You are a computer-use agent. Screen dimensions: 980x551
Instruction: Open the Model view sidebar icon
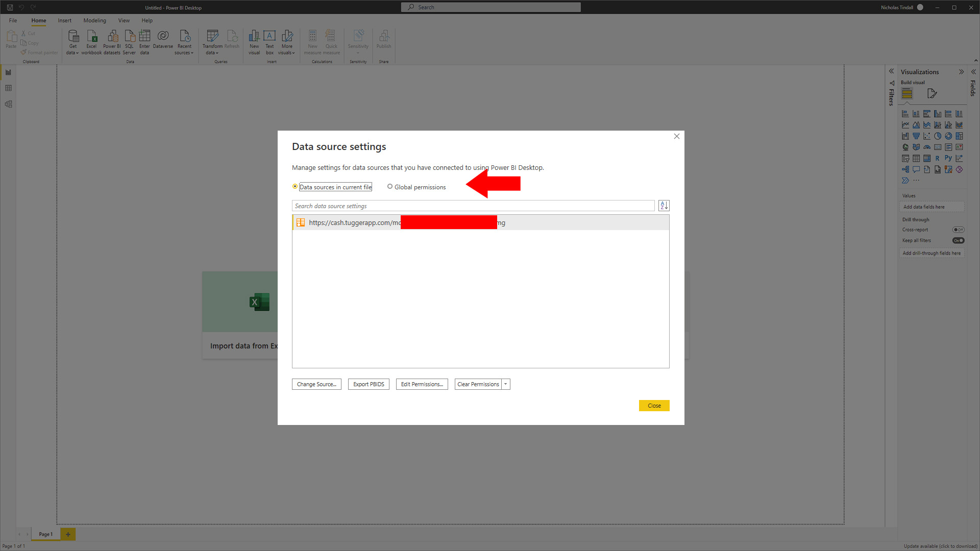(8, 104)
